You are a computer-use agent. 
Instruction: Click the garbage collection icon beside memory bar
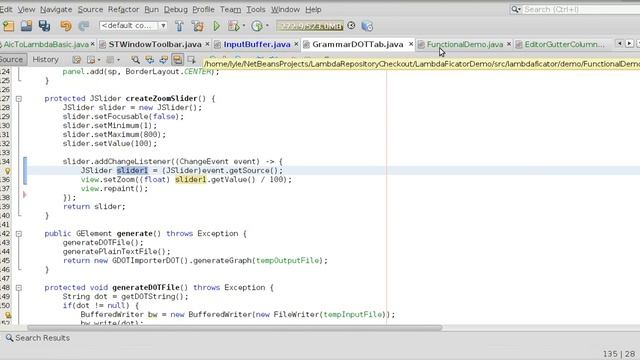(351, 25)
